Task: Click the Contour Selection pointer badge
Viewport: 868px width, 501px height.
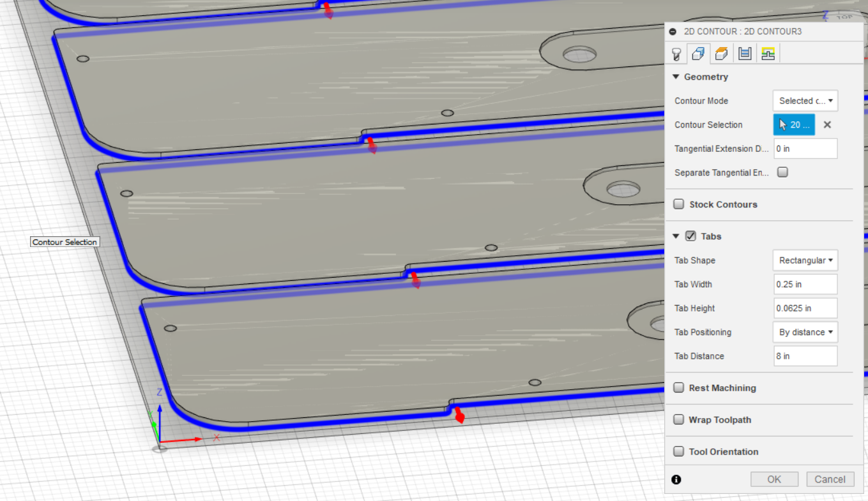Action: [794, 124]
